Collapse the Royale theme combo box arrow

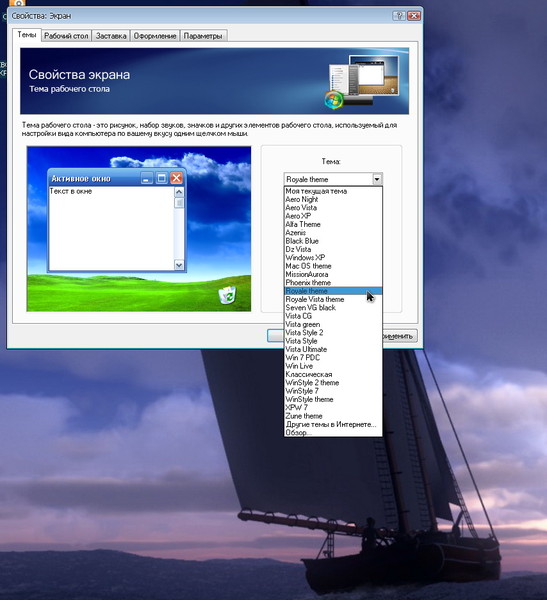377,179
